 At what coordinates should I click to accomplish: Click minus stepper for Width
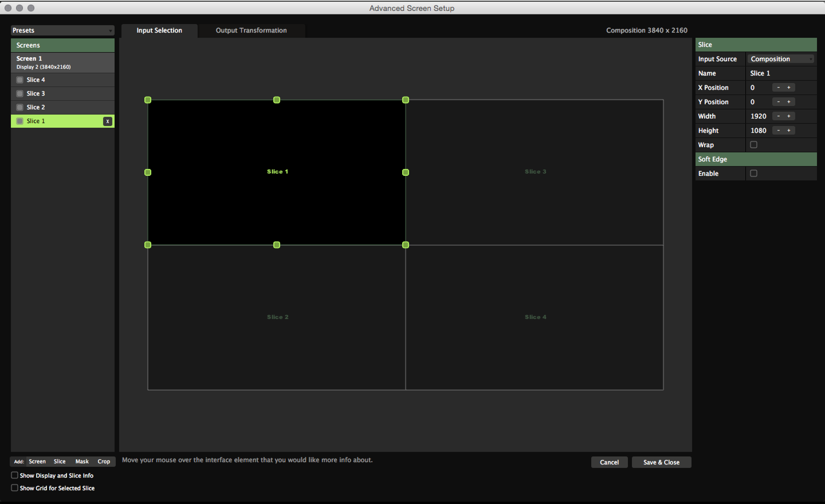click(779, 116)
